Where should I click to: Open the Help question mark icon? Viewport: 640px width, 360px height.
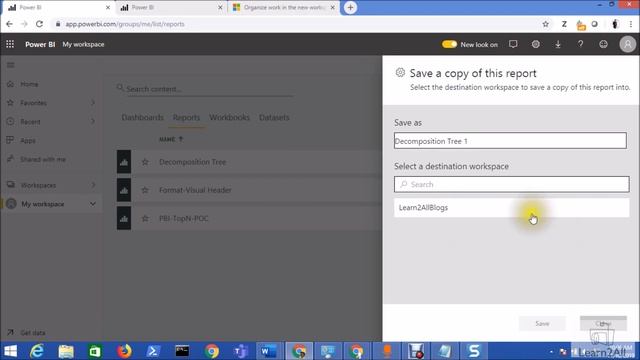click(580, 44)
